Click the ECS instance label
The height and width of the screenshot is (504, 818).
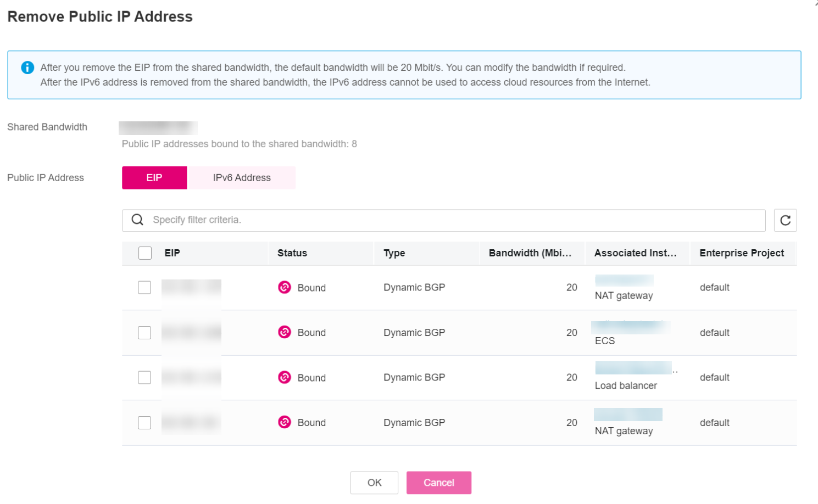(x=605, y=341)
